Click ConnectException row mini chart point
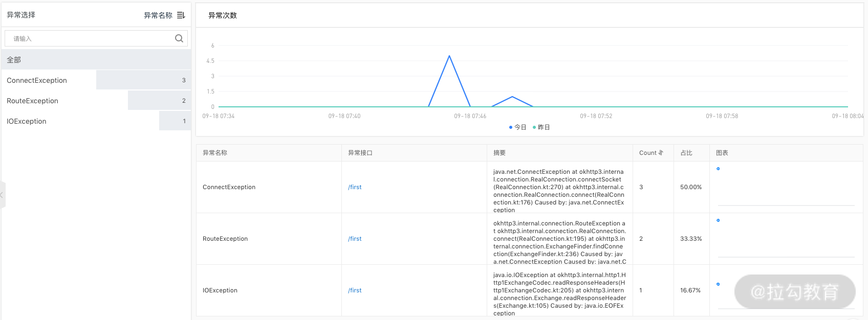The image size is (868, 320). [x=718, y=169]
